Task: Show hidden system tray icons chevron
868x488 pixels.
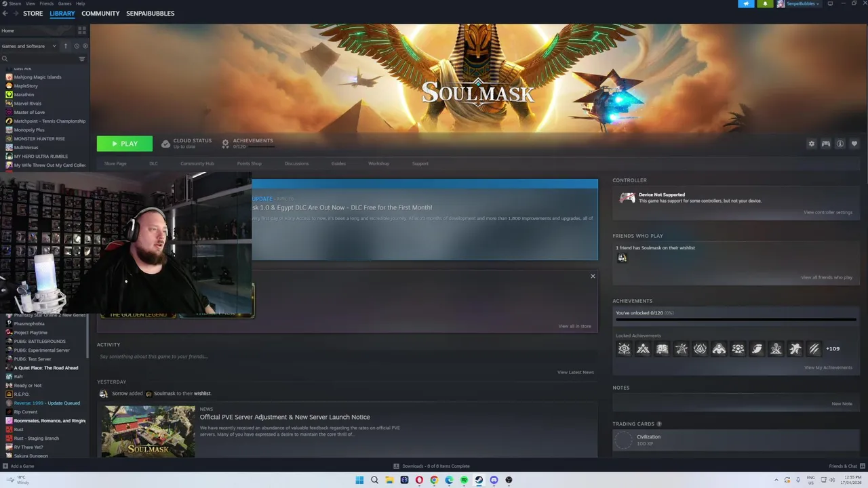Action: coord(776,480)
